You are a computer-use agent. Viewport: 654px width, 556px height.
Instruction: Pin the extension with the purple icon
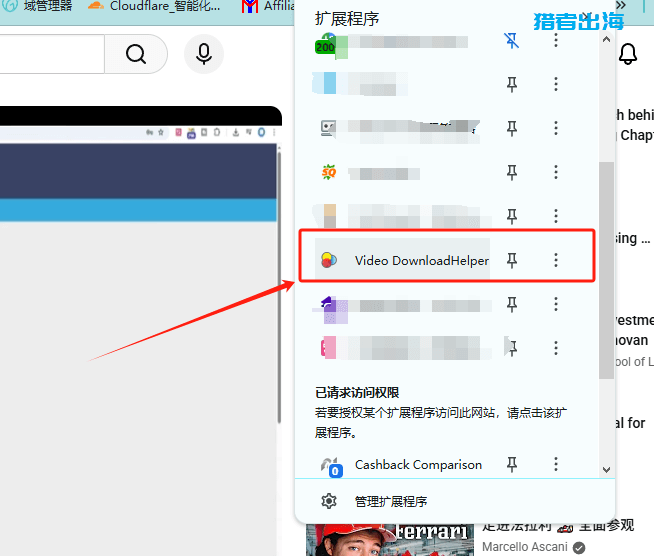coord(512,304)
